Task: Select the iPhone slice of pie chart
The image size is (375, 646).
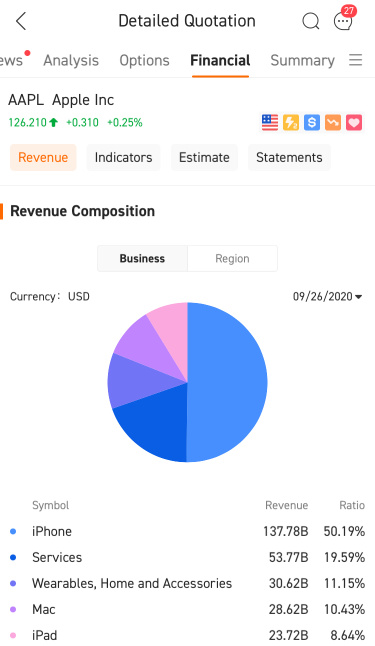Action: [x=227, y=382]
